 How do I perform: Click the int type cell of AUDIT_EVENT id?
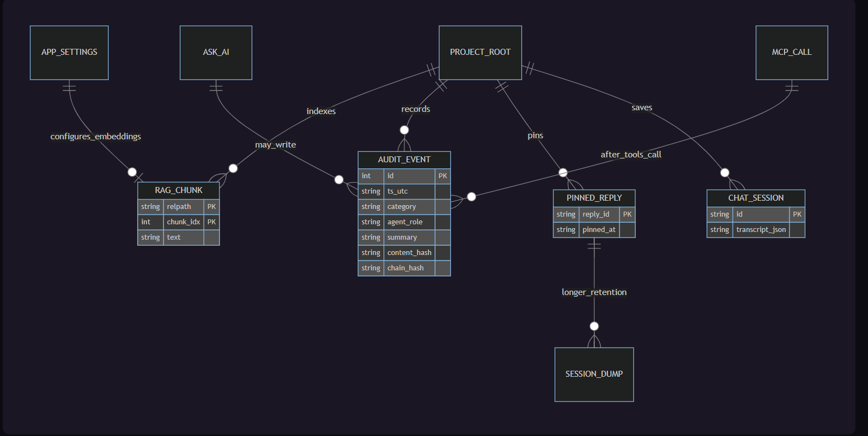(x=371, y=176)
